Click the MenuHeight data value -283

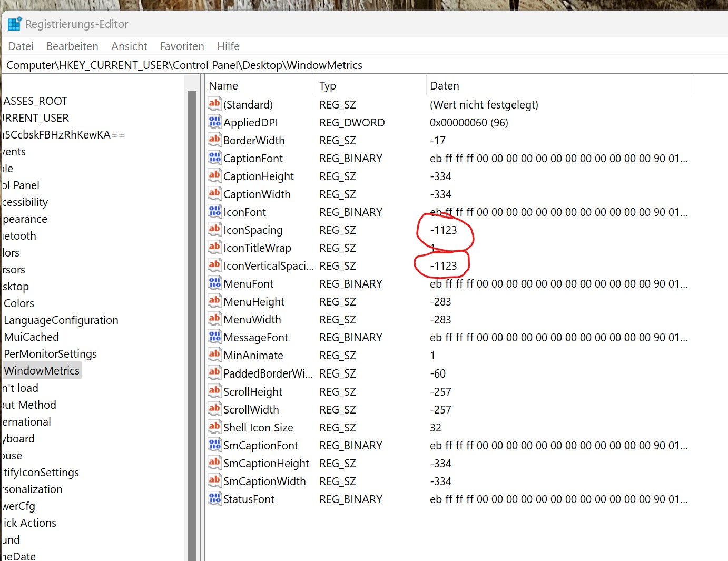(x=440, y=301)
